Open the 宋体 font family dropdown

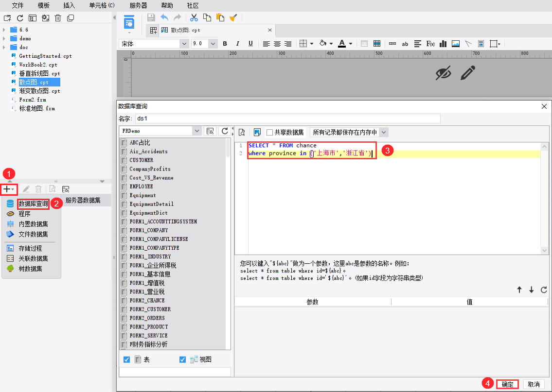click(x=184, y=44)
